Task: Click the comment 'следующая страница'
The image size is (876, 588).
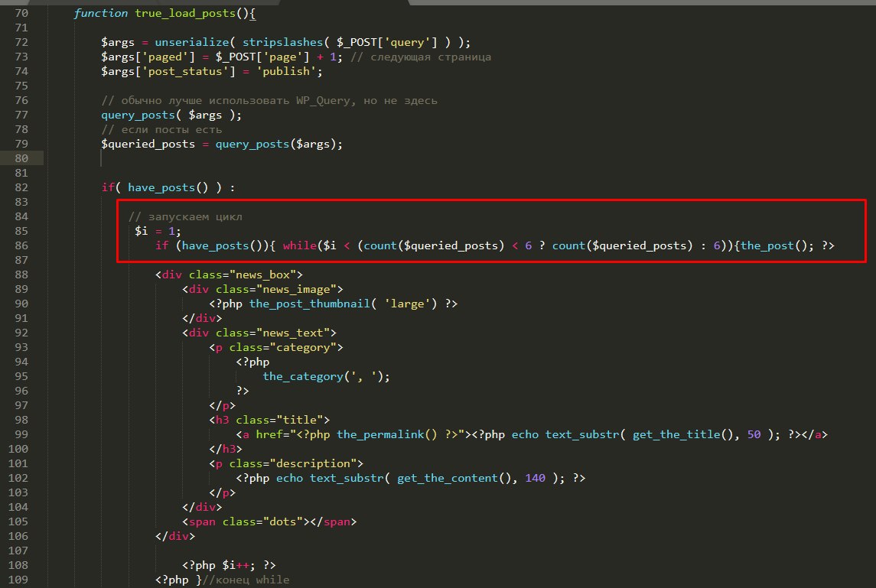Action: [x=421, y=57]
